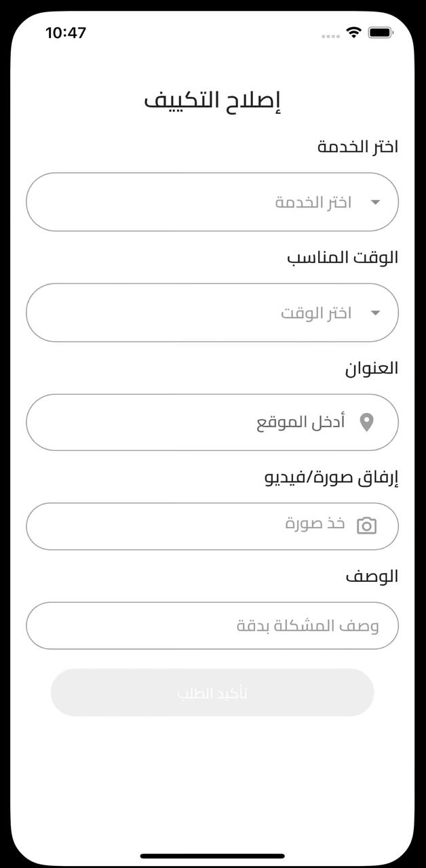This screenshot has width=426, height=868.
Task: Click the إصلاح التكييف page title
Action: [x=212, y=100]
